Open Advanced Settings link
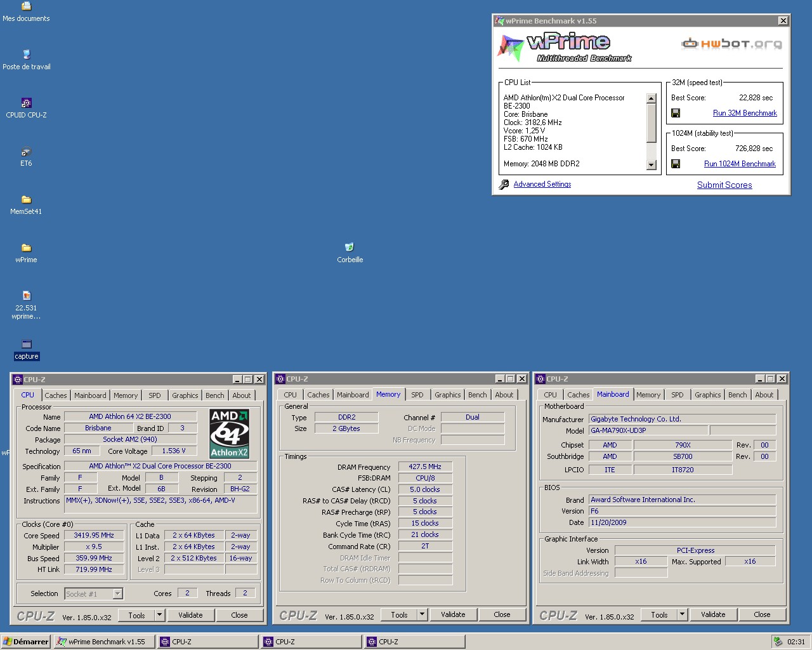Screen dimensions: 812x650 pyautogui.click(x=542, y=184)
